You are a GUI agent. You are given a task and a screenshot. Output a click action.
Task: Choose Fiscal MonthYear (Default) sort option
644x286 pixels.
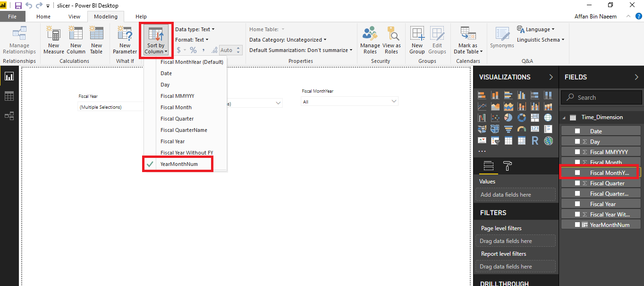[192, 62]
